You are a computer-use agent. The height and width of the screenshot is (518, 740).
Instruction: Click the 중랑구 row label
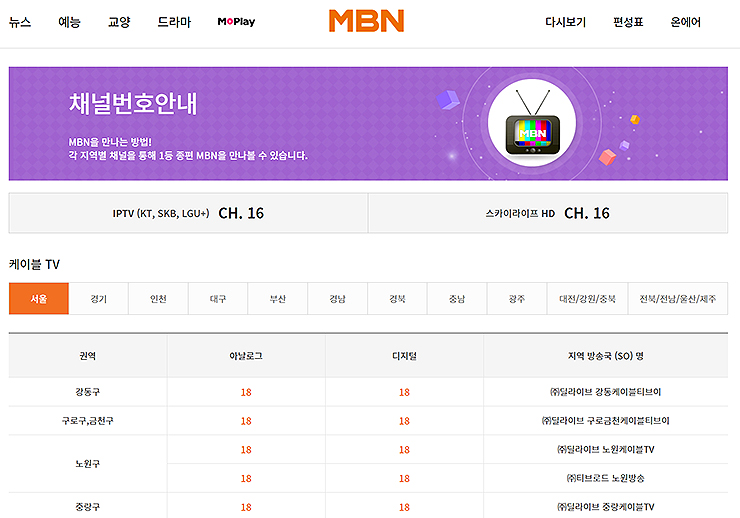pos(88,507)
